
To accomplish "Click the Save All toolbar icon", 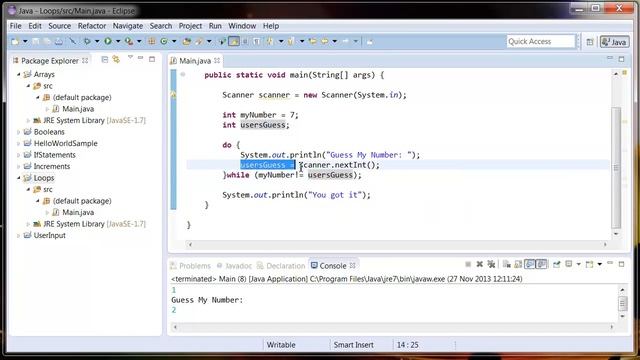I will tap(47, 42).
